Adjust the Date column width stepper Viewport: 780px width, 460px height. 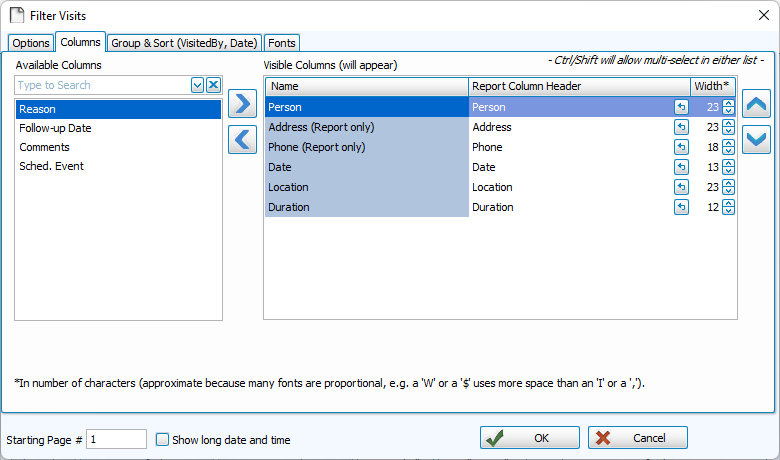pyautogui.click(x=728, y=167)
